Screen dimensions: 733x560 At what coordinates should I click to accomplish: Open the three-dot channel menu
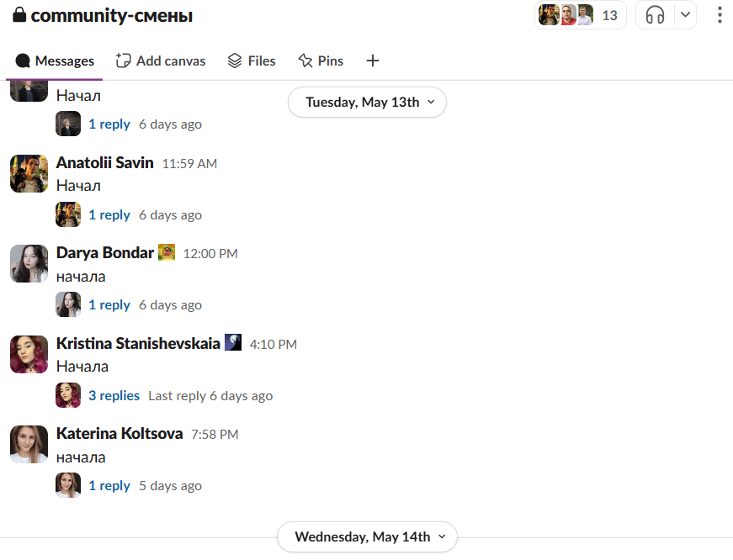click(720, 15)
